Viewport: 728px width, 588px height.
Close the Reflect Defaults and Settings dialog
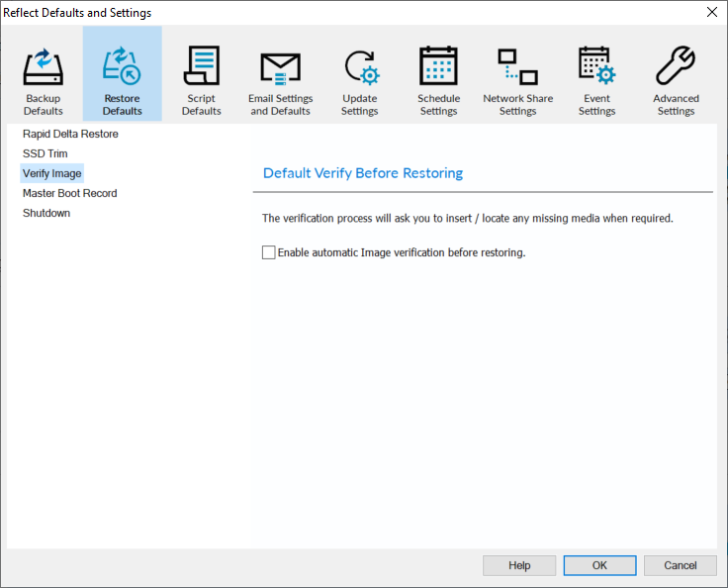pyautogui.click(x=712, y=12)
